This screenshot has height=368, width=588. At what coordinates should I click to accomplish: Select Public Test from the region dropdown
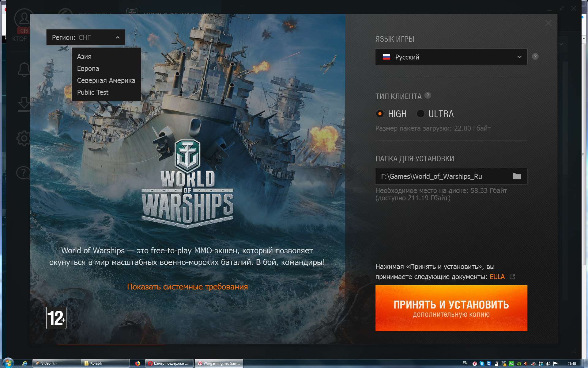[x=93, y=92]
